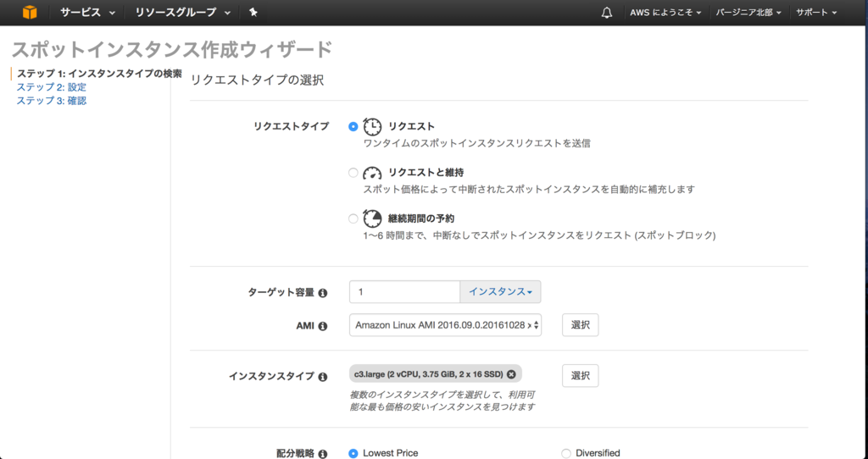
Task: Click the スポットインスタンス作成ウィザード title
Action: (172, 50)
